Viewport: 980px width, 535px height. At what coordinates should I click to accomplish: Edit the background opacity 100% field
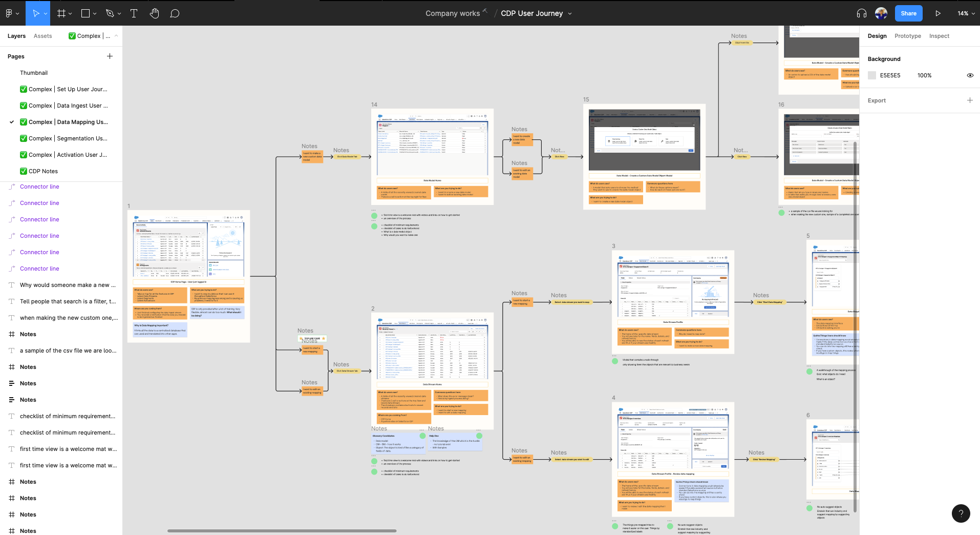pyautogui.click(x=925, y=75)
